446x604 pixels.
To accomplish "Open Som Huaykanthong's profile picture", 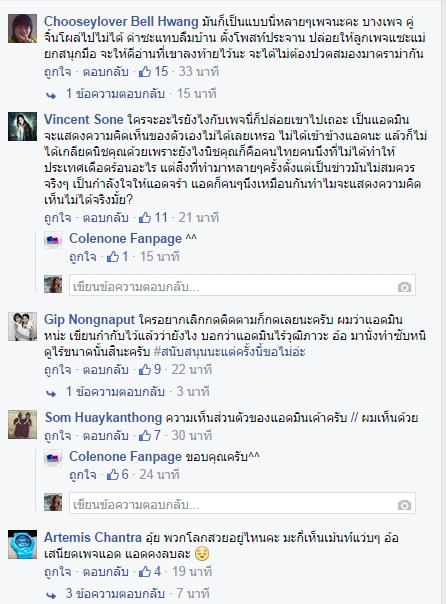I will (x=22, y=424).
